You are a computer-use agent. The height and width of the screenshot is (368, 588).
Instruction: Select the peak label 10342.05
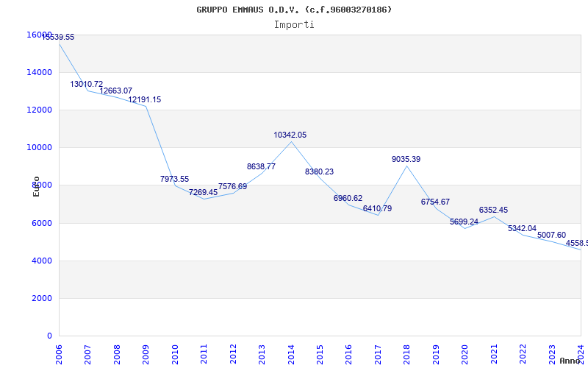click(x=290, y=135)
